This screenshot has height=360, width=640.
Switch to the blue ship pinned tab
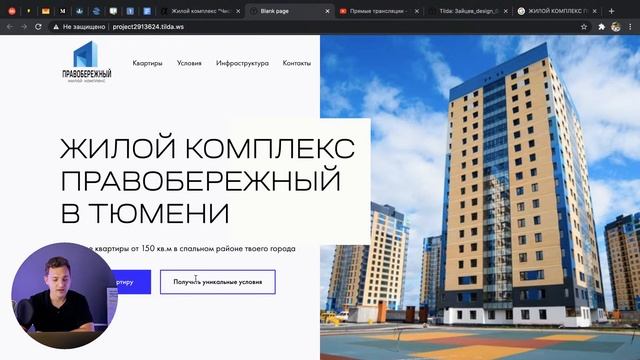click(80, 11)
